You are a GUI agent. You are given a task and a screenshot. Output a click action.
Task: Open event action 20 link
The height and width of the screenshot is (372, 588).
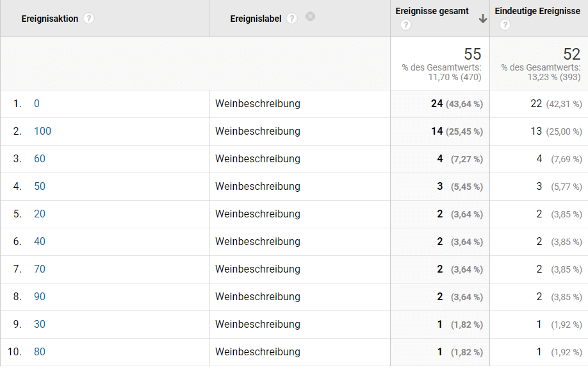[40, 214]
